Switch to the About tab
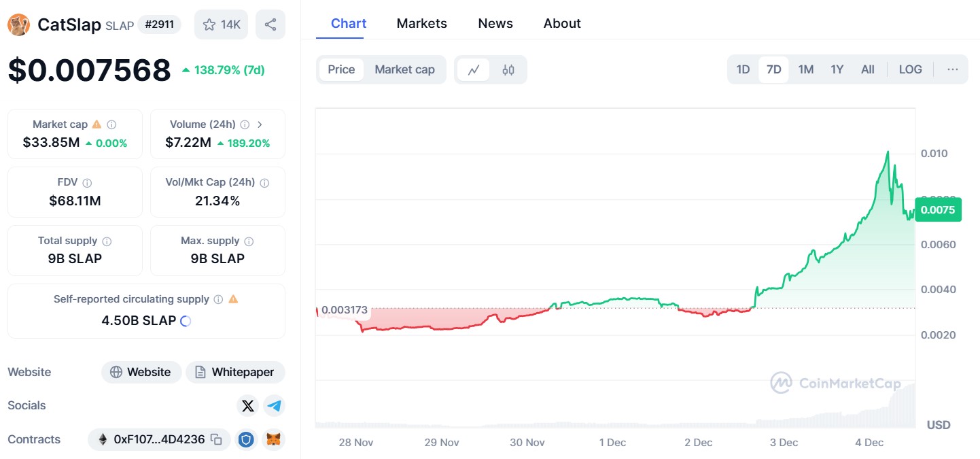Image resolution: width=980 pixels, height=459 pixels. click(562, 24)
